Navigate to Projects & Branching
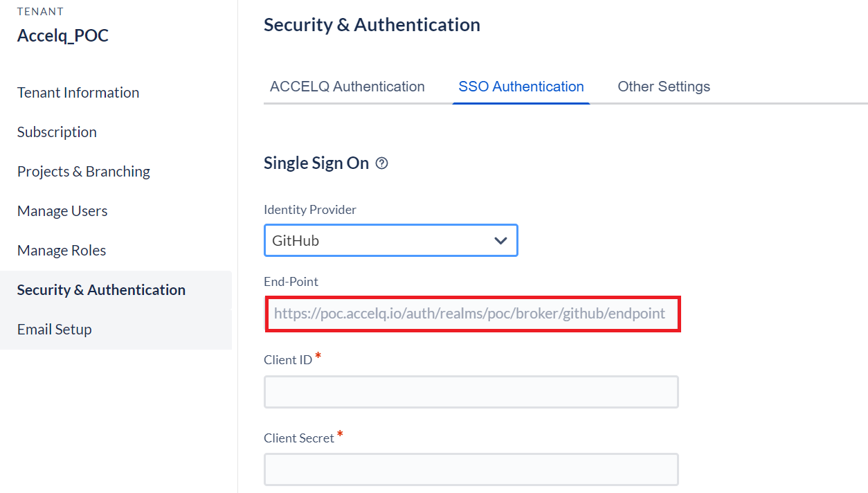 (84, 172)
